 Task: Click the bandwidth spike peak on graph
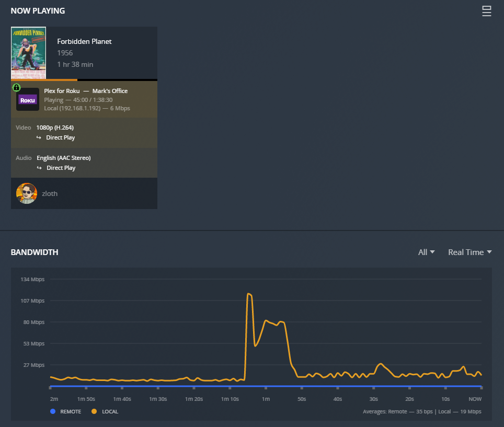coord(249,294)
